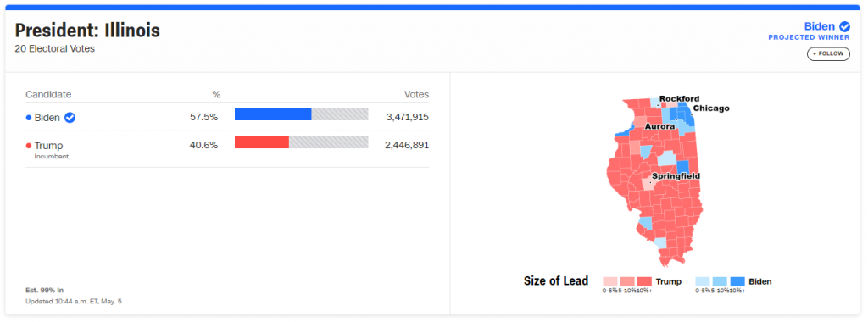Screen dimensions: 868x322
Task: Click the lightest Trump 0-5% legend swatch
Action: click(x=609, y=281)
